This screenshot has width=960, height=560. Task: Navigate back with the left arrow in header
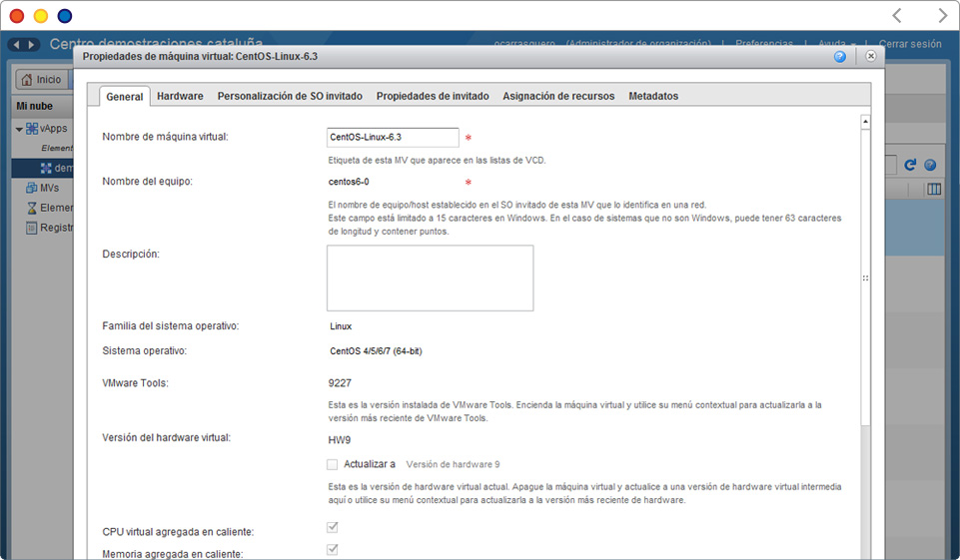pyautogui.click(x=16, y=45)
